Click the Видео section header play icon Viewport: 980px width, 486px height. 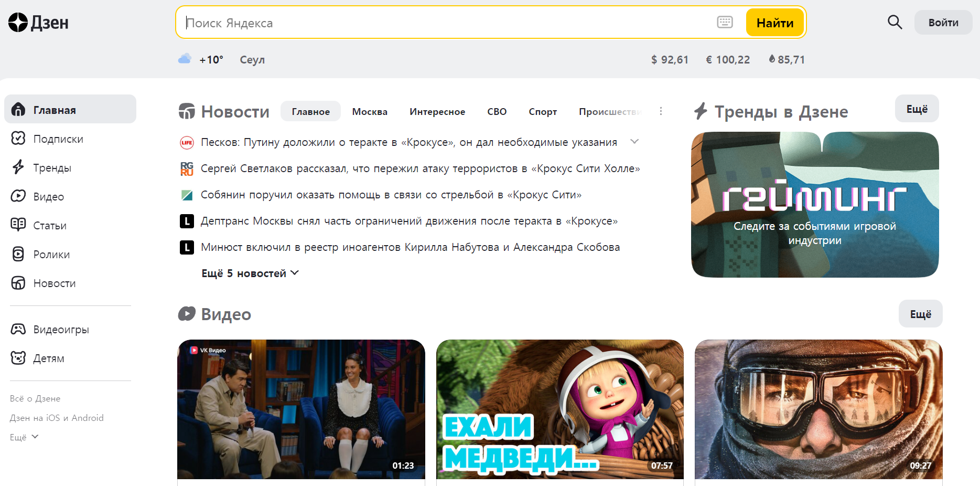tap(187, 314)
